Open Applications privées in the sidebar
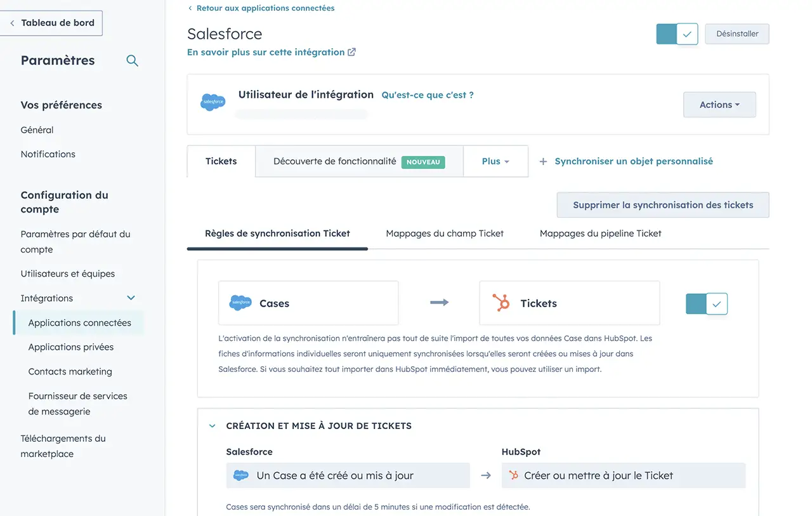The height and width of the screenshot is (516, 812). pos(71,347)
